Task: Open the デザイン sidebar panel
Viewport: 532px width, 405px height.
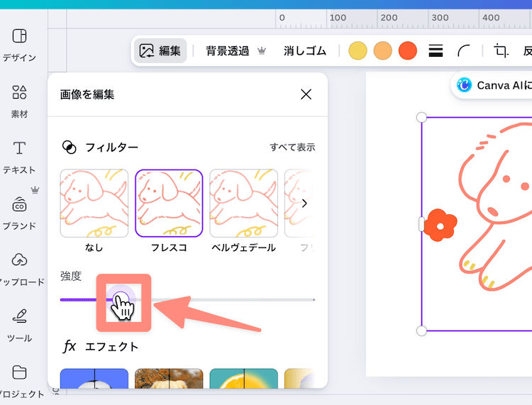Action: tap(19, 45)
